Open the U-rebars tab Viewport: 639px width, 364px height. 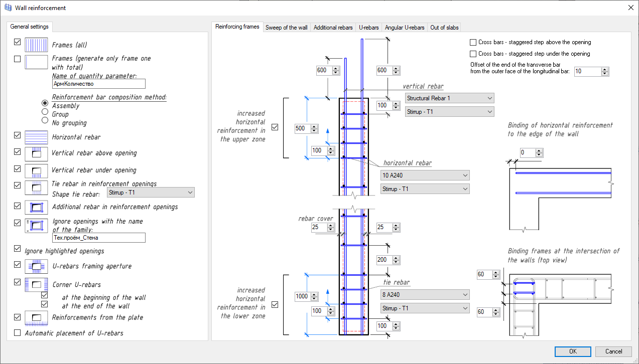pyautogui.click(x=369, y=28)
